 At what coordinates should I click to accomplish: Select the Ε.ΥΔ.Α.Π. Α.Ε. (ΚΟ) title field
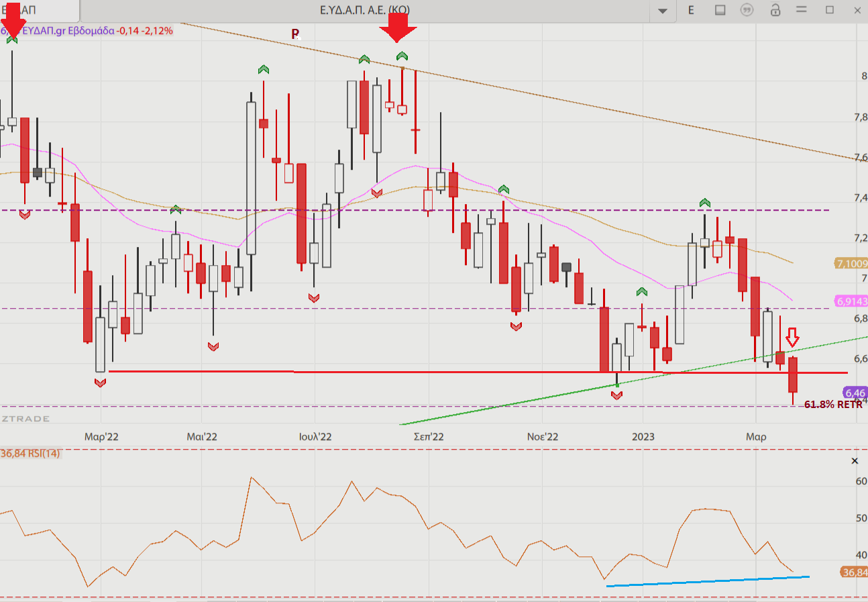[x=366, y=9]
